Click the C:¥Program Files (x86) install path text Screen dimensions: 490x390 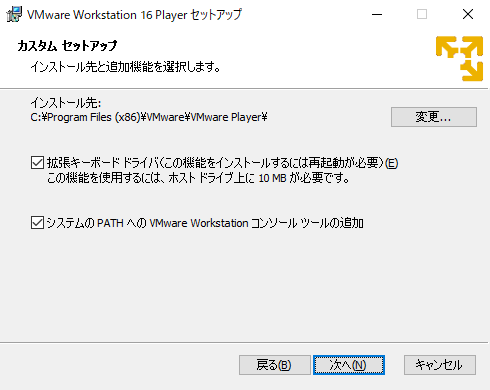coord(149,117)
